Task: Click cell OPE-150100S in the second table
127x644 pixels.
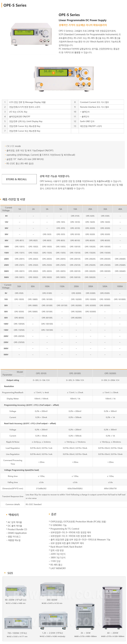Action: click(x=47, y=330)
